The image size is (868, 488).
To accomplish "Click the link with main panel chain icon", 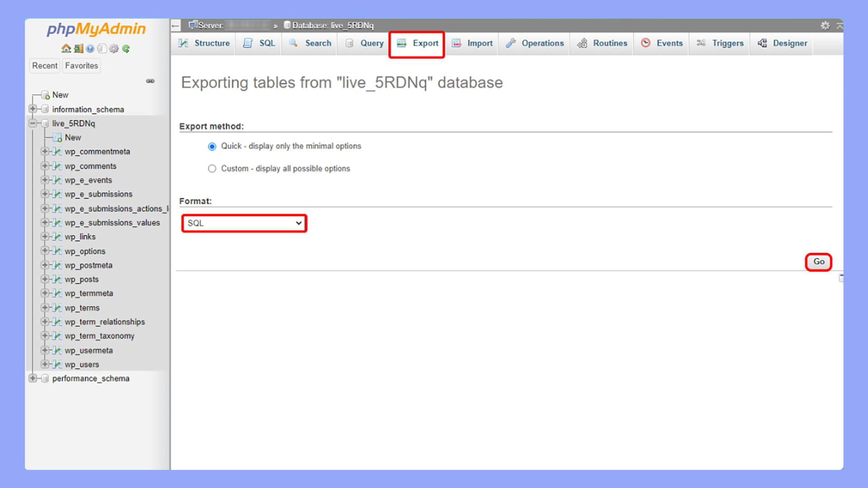I will [150, 81].
